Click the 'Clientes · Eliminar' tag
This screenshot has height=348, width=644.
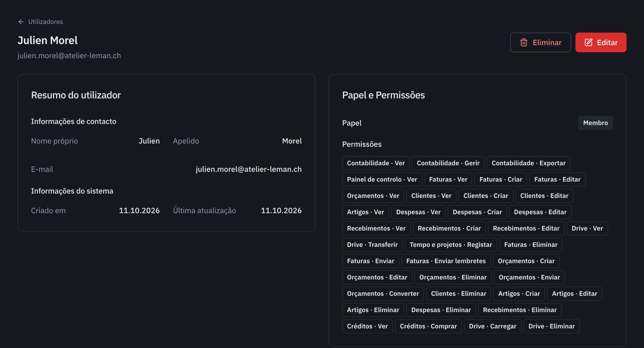pyautogui.click(x=459, y=294)
